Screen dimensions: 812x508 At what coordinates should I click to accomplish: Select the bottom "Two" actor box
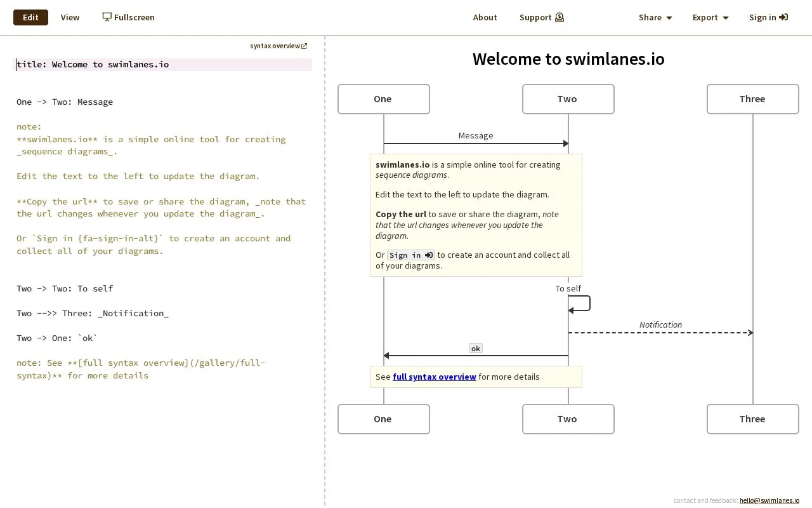coord(568,419)
